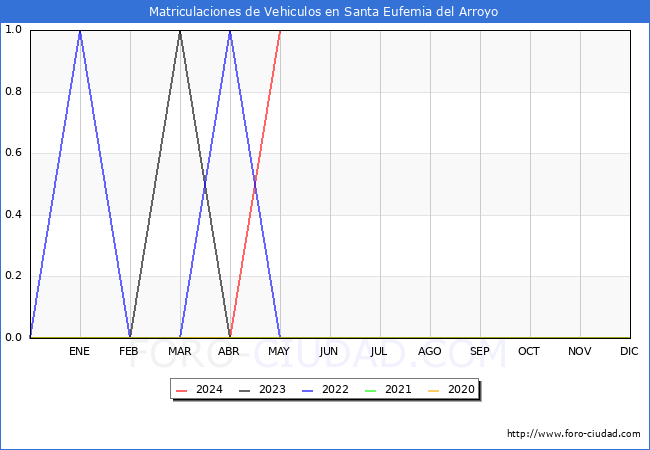This screenshot has height=450, width=650.
Task: Open the foro-ciudad.com URL text
Action: [574, 434]
